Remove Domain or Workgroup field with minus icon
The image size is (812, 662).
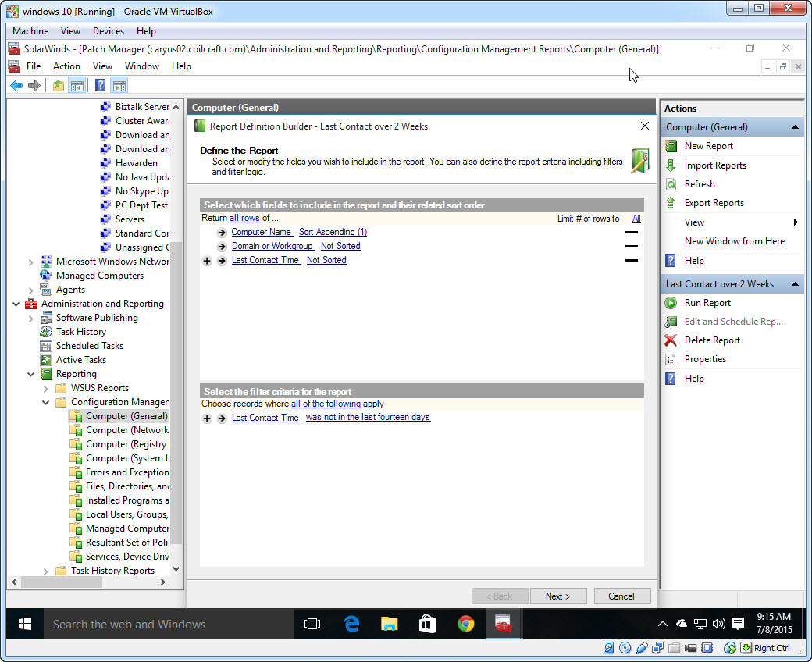(632, 247)
